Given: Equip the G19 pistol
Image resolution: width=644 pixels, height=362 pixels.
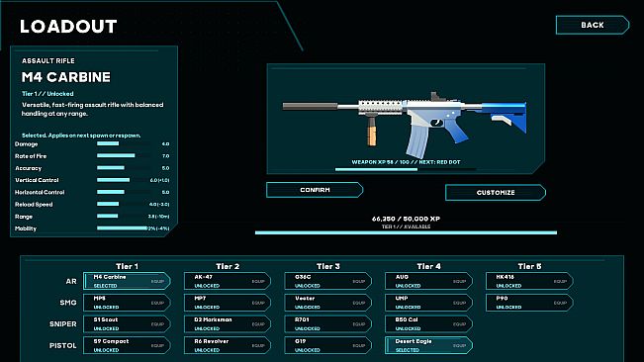Looking at the screenshot, I should 327,345.
